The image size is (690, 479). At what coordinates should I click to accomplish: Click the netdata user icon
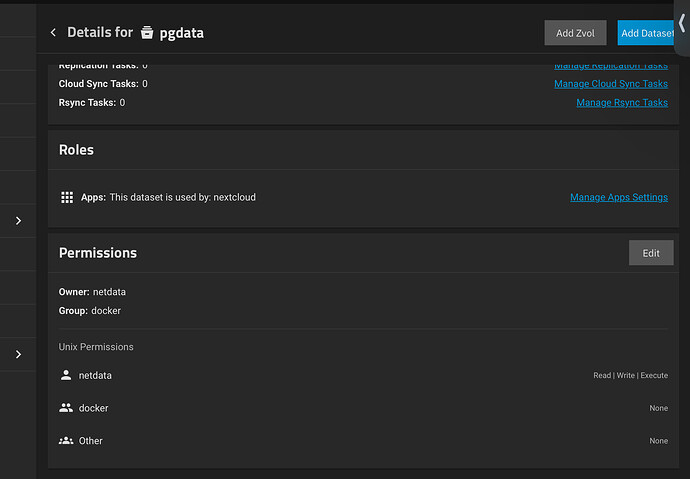tap(66, 375)
